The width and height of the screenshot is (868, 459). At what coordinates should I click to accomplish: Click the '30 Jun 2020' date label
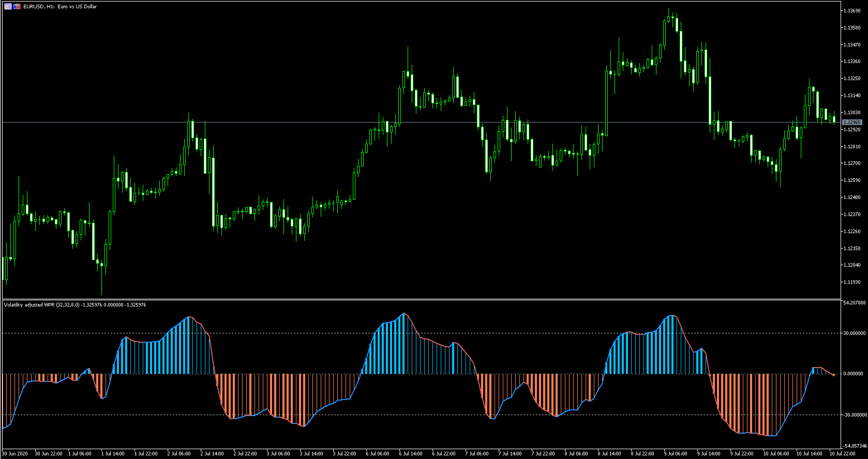(15, 454)
